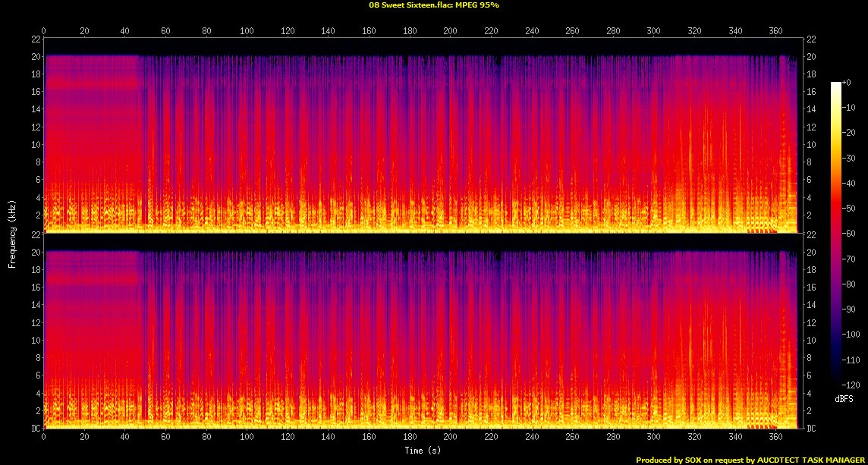Screen dimensions: 868x465
Task: Click the right-side 10 kHz label of top channel
Action: pyautogui.click(x=811, y=145)
